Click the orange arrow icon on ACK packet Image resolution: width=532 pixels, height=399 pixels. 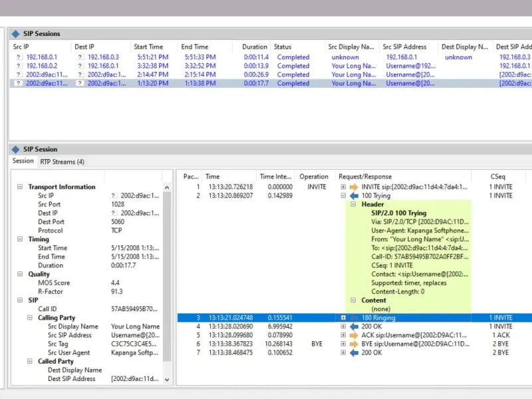354,335
